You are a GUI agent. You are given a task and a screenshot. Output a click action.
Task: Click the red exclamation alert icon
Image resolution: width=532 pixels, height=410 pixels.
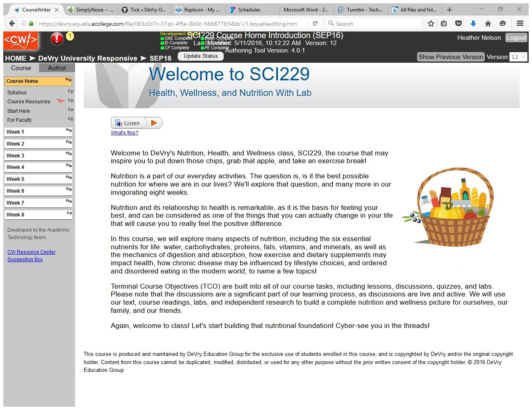57,39
